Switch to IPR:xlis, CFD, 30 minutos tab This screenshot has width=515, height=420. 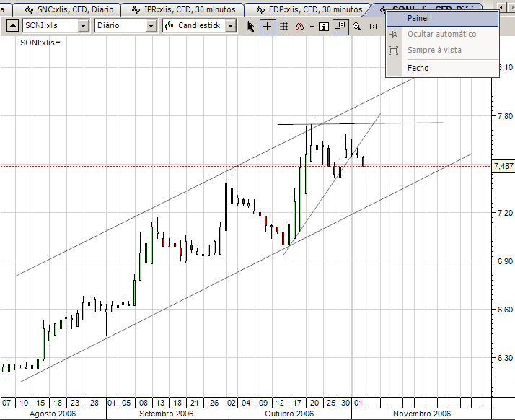184,9
